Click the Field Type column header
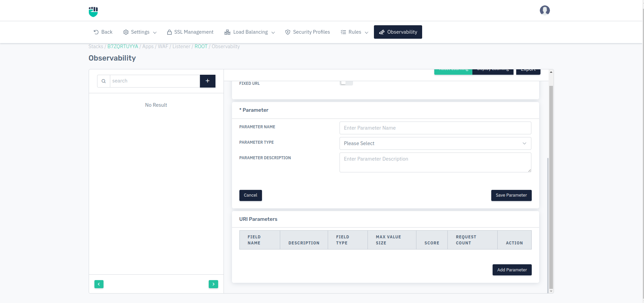The height and width of the screenshot is (303, 644). (348, 240)
